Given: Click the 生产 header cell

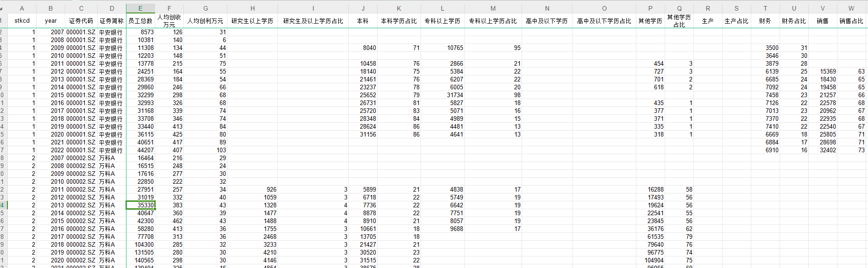Looking at the screenshot, I should click(x=708, y=21).
